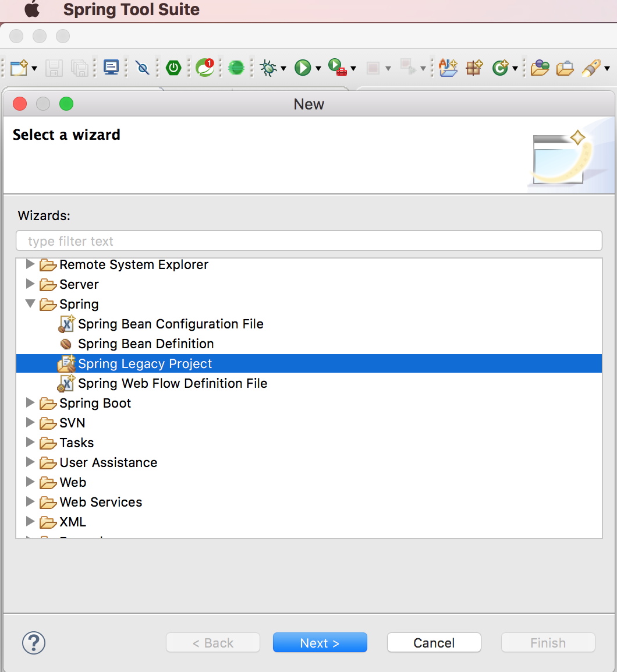617x672 pixels.
Task: Open the Spring notification icon with badge
Action: (205, 68)
